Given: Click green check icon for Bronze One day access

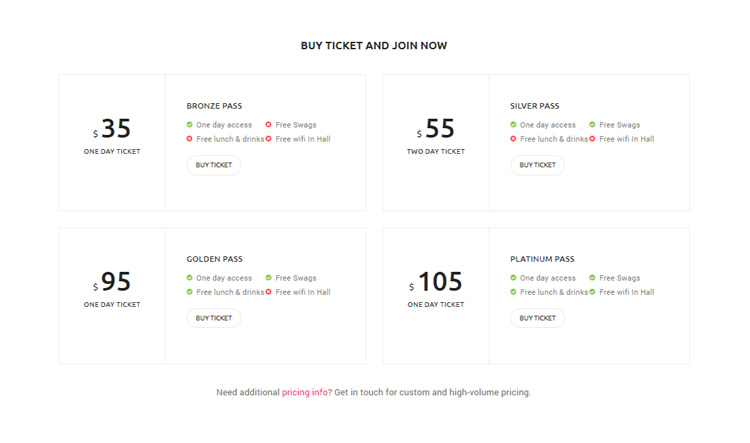Looking at the screenshot, I should tap(189, 124).
